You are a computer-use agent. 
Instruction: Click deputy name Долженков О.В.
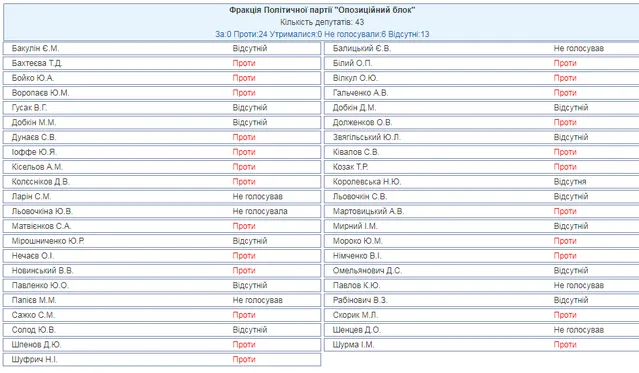(x=362, y=122)
